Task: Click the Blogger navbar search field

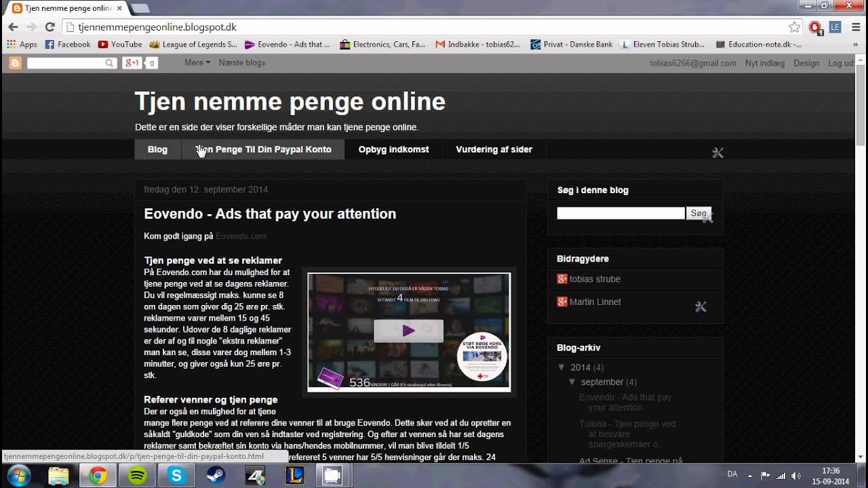Action: tap(71, 63)
